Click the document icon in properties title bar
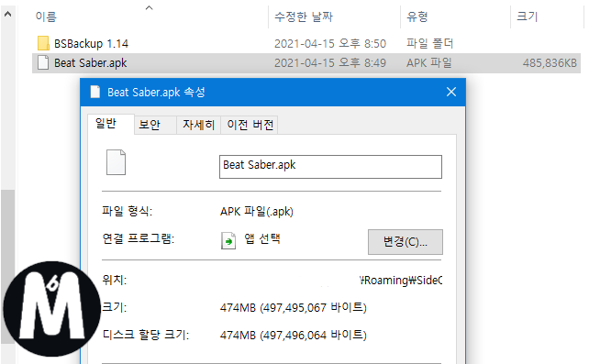This screenshot has height=364, width=589. coord(95,92)
